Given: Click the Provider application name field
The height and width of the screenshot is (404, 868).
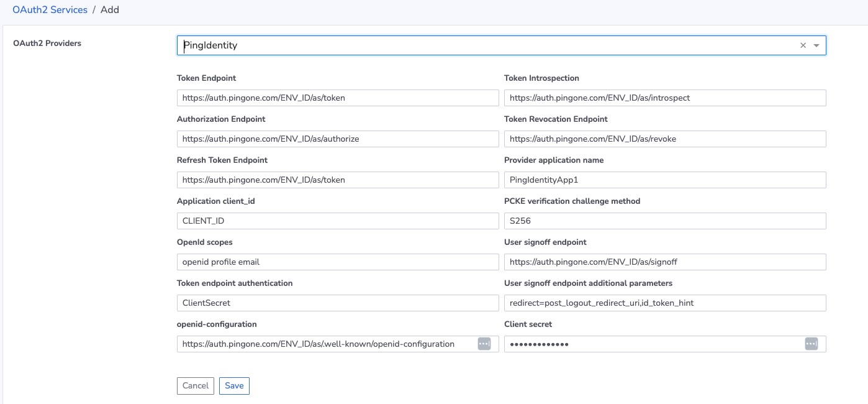Looking at the screenshot, I should (664, 180).
